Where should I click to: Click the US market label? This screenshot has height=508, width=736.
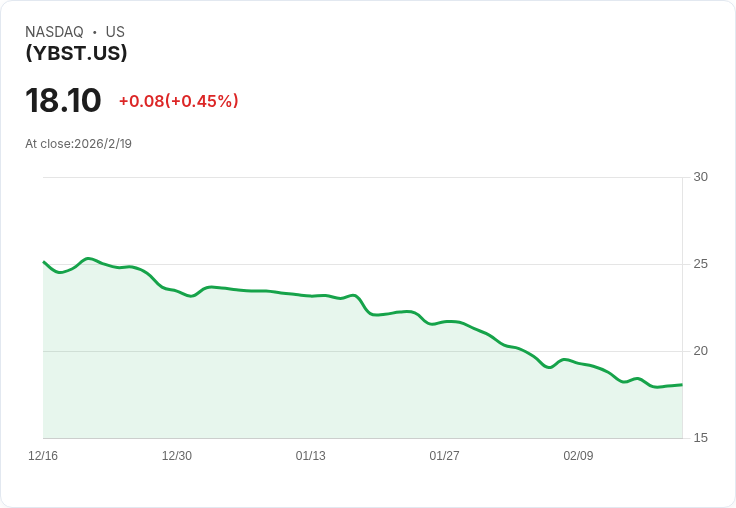115,32
